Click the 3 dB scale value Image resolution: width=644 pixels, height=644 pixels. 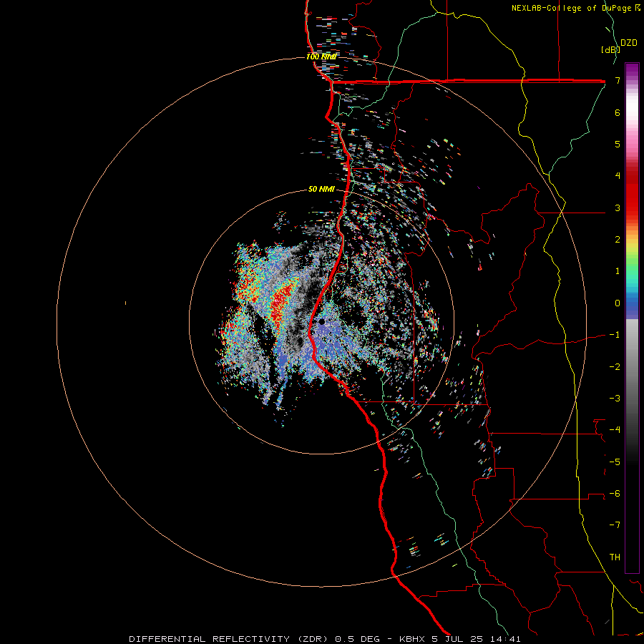[618, 208]
